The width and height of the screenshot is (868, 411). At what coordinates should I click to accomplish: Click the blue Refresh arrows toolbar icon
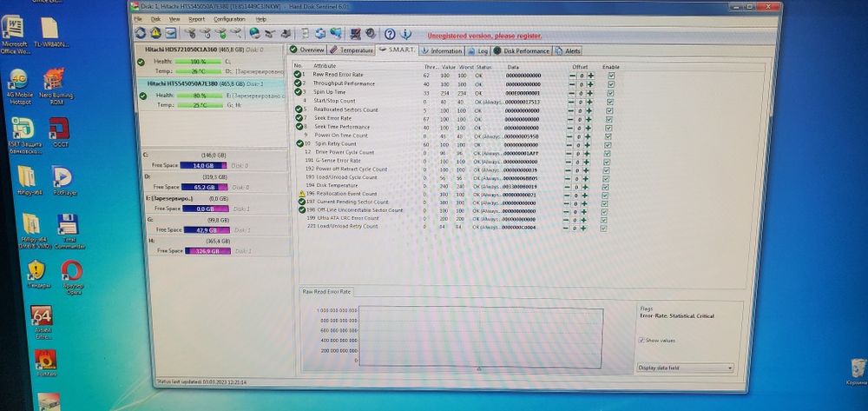(x=141, y=33)
